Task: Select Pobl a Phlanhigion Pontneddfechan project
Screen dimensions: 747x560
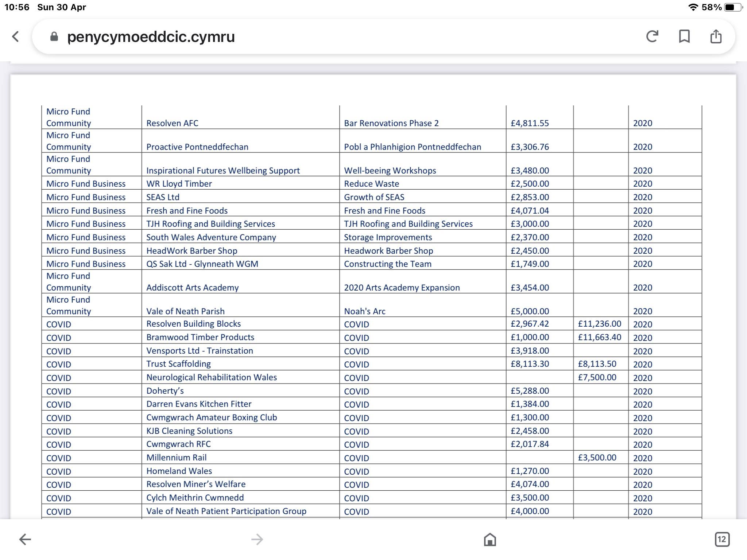Action: pyautogui.click(x=413, y=147)
